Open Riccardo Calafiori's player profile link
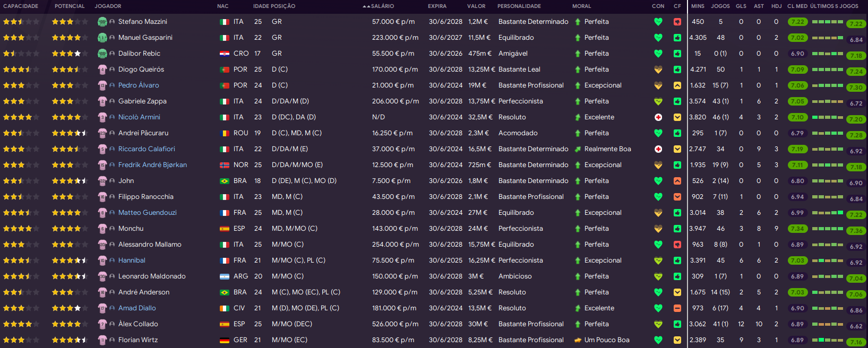 click(147, 149)
